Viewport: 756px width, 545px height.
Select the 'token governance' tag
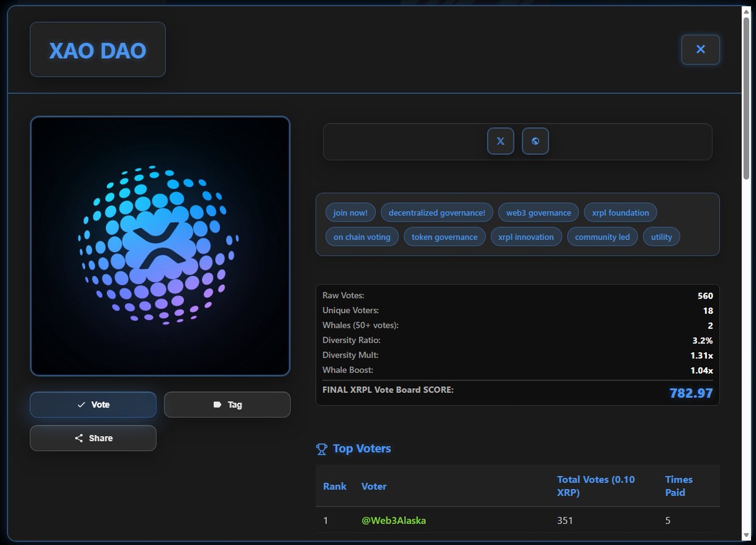[445, 237]
